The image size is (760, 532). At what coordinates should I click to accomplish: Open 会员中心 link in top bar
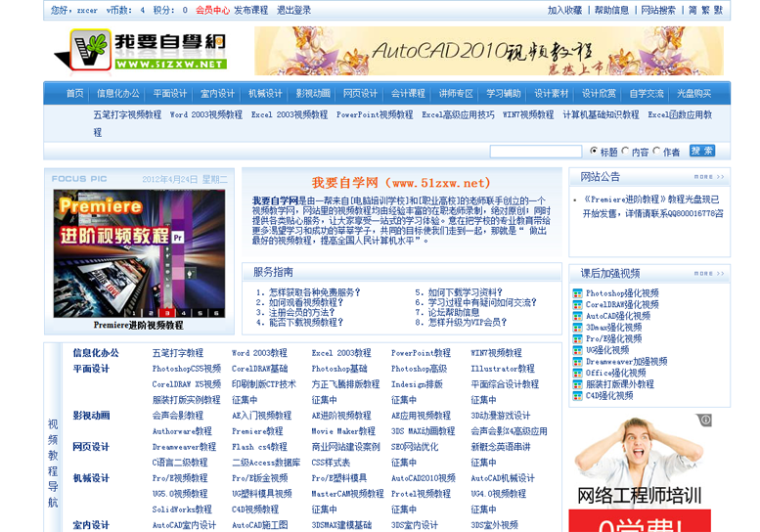coord(212,10)
